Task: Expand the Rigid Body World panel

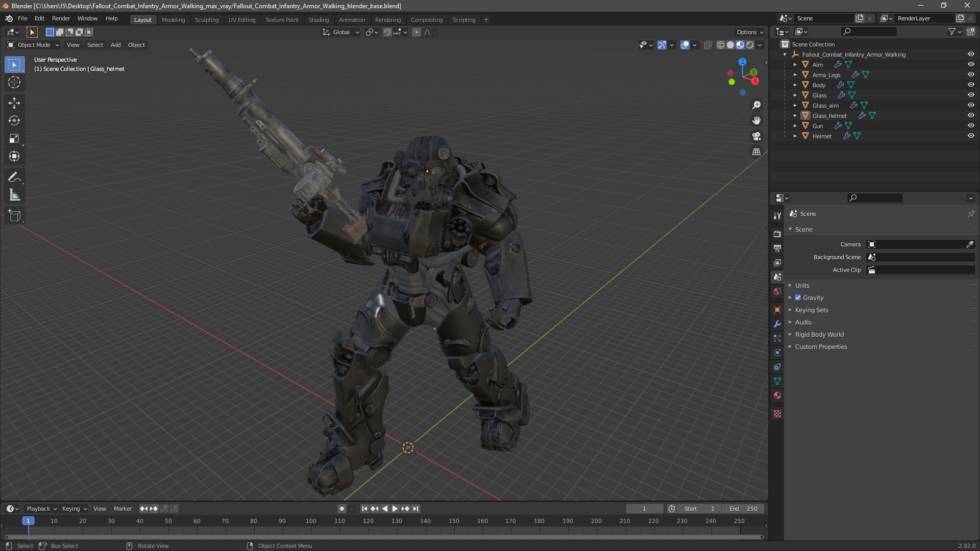Action: click(x=819, y=334)
